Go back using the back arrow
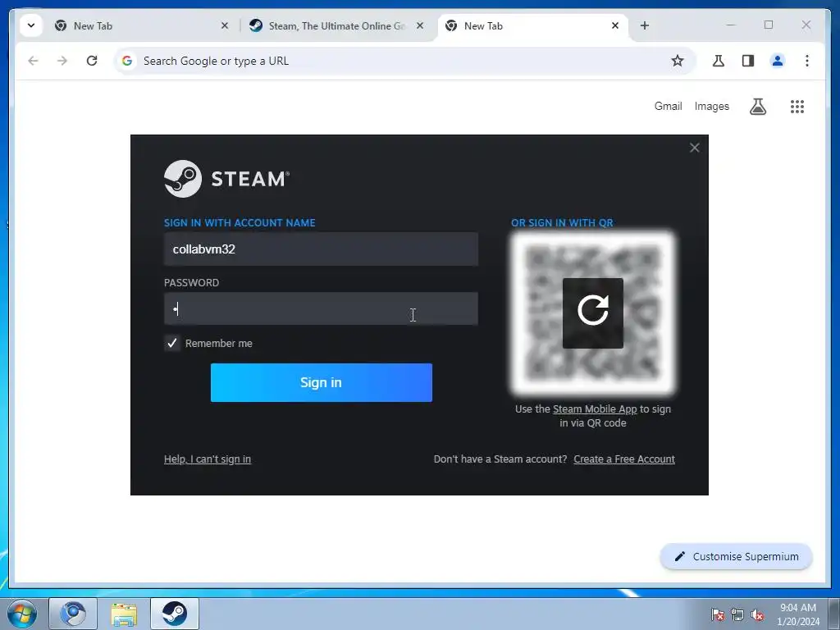This screenshot has width=840, height=630. pyautogui.click(x=33, y=61)
